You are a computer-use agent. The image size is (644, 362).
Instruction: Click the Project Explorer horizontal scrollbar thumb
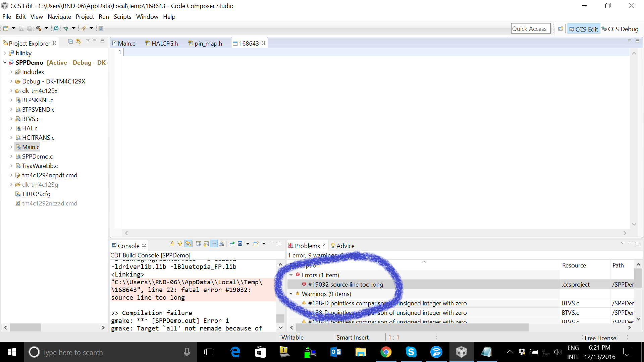pyautogui.click(x=25, y=327)
